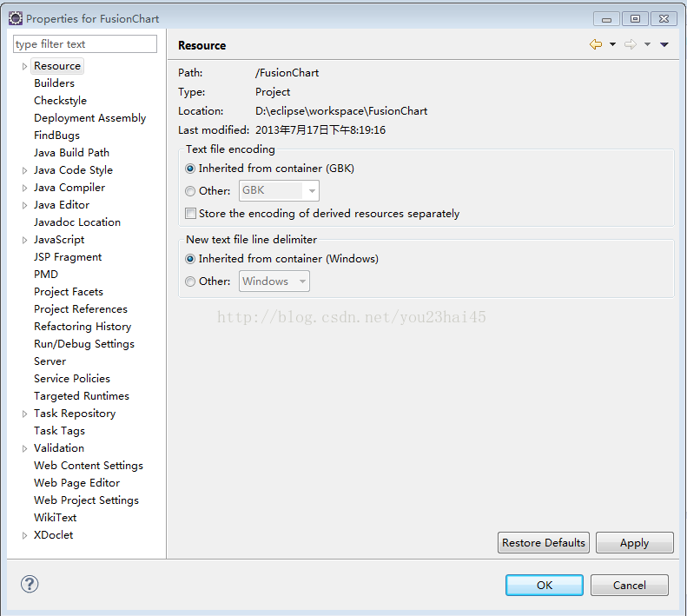Select Java Code Style entry

(x=73, y=170)
